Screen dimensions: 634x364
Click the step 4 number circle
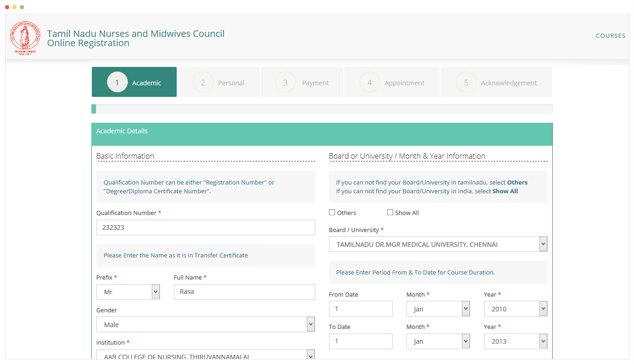(370, 82)
